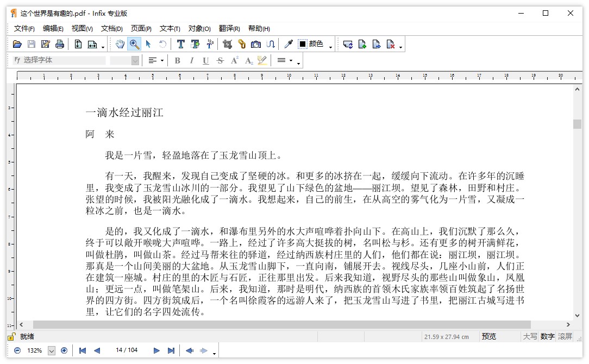Jump to the last page
Image resolution: width=589 pixels, height=364 pixels.
point(170,350)
